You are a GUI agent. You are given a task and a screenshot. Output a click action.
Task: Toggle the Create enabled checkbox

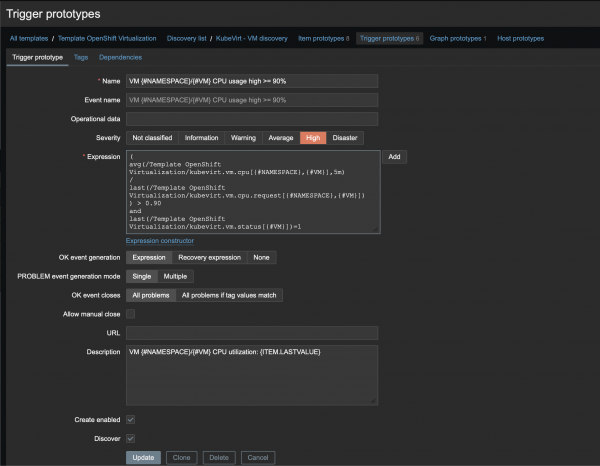point(130,420)
